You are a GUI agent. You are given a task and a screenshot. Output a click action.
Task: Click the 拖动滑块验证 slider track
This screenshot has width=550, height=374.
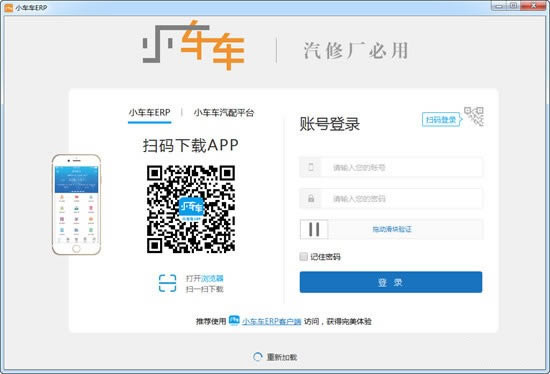[x=391, y=229]
